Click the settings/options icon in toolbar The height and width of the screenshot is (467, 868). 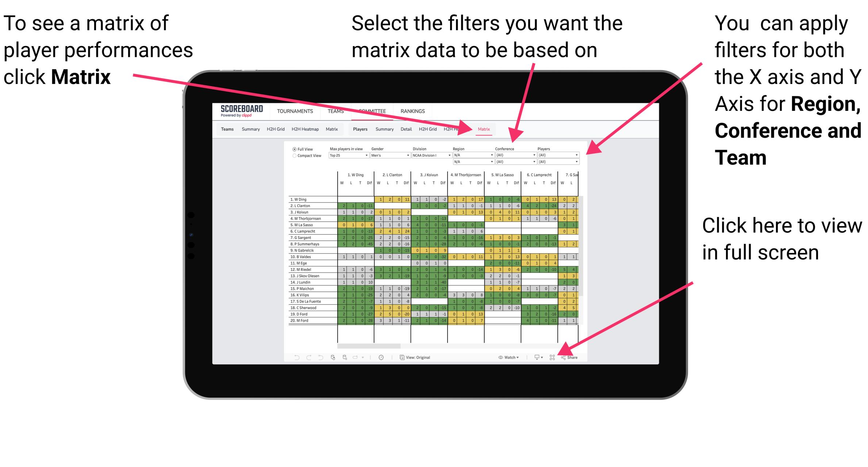[380, 357]
